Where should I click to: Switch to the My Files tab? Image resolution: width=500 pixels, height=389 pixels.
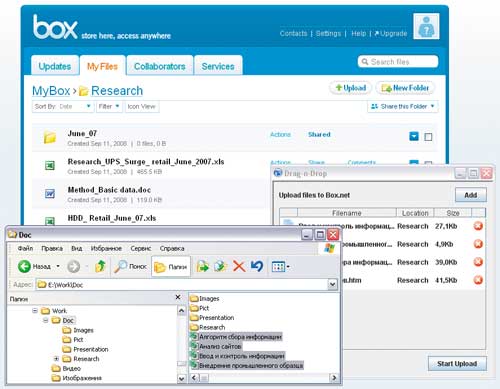tap(102, 66)
